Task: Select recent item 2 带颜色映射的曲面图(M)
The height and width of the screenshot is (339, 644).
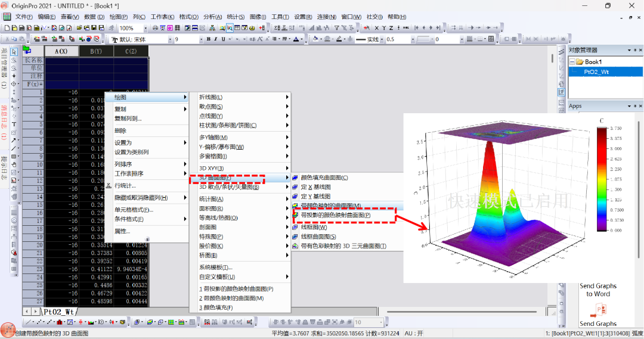Action: [x=240, y=298]
